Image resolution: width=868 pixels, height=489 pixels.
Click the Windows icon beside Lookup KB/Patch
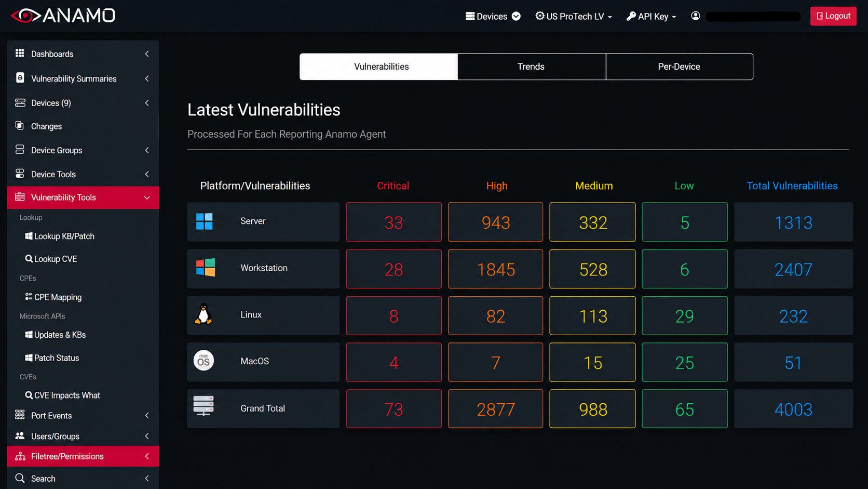click(x=29, y=236)
